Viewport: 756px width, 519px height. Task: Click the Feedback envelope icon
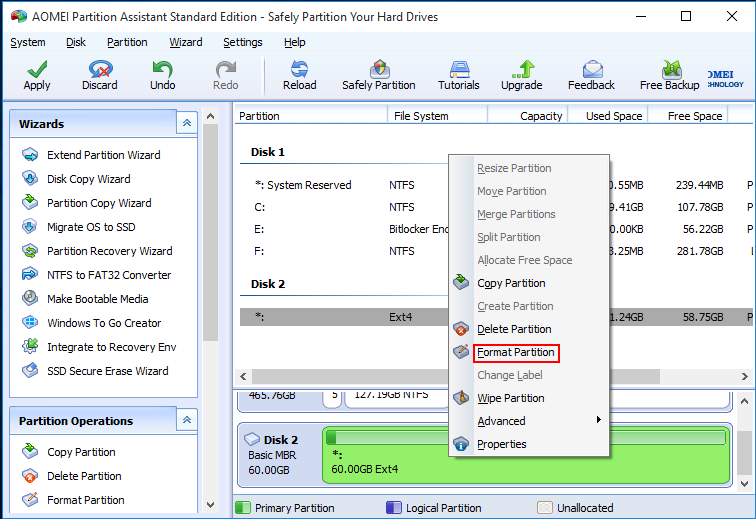(592, 69)
